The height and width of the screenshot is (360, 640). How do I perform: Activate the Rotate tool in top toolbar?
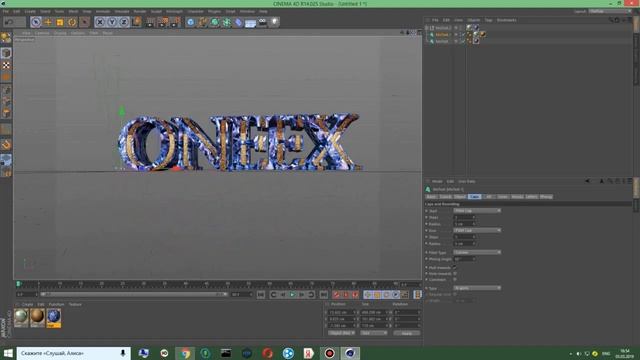(72, 22)
